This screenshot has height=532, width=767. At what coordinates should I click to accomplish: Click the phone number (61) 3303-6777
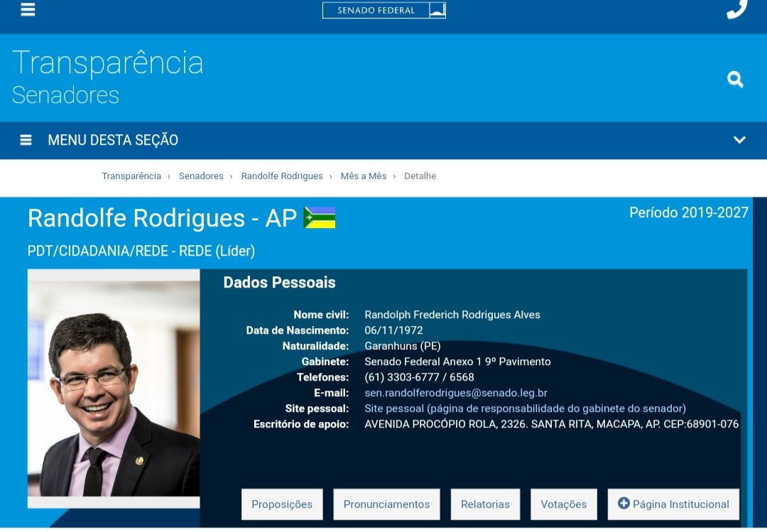[x=419, y=377]
